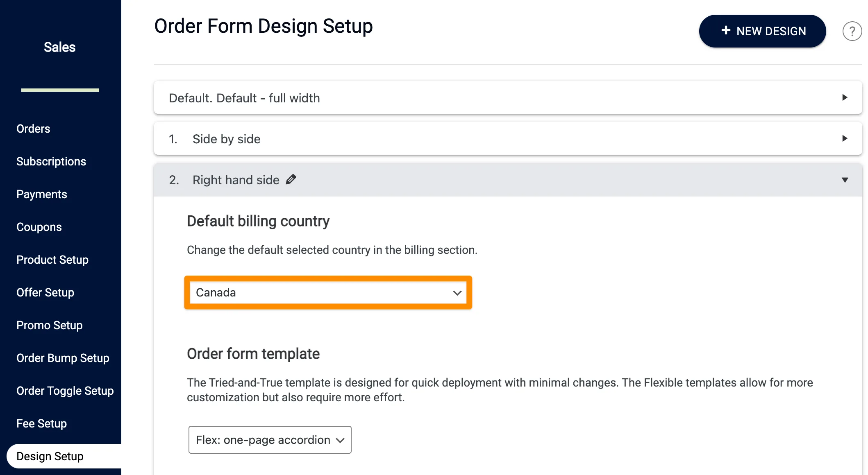Click the pencil icon next to Right hand side
The image size is (868, 475).
click(x=291, y=179)
